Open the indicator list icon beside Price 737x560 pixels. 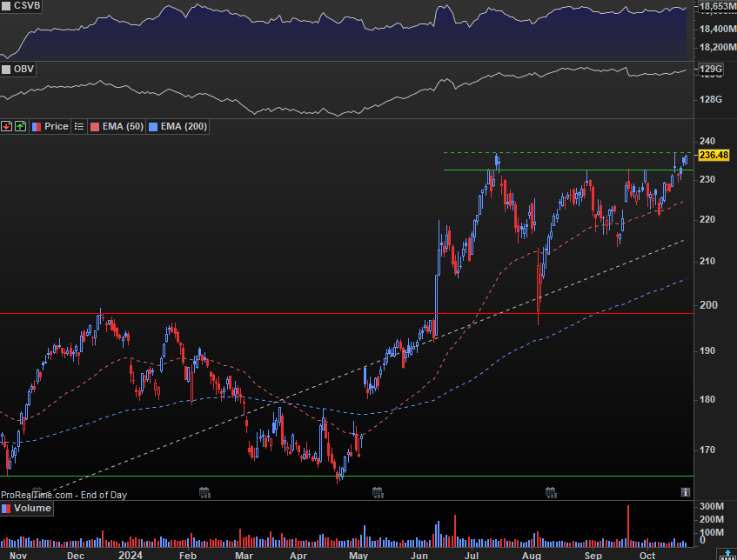pos(79,126)
